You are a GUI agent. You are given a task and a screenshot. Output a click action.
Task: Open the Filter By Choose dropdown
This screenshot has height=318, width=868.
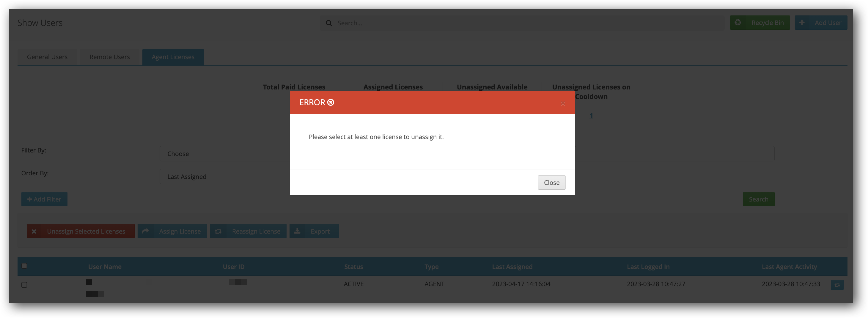point(224,154)
